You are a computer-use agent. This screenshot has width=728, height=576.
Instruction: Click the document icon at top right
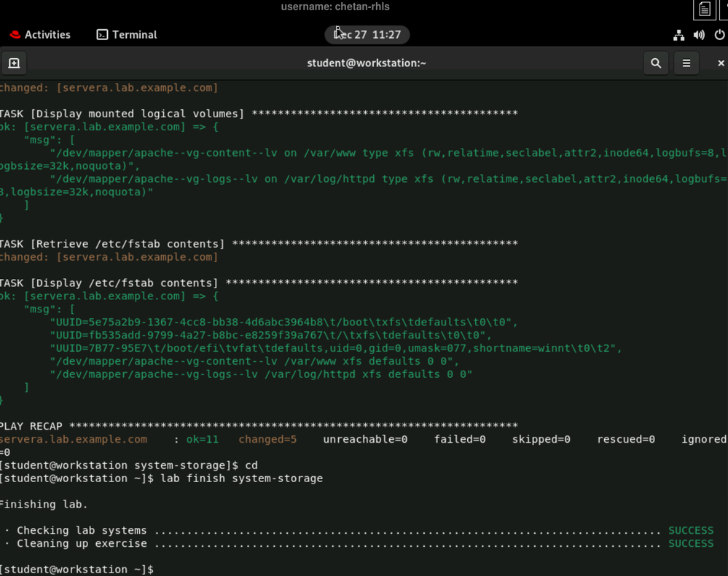pos(704,9)
